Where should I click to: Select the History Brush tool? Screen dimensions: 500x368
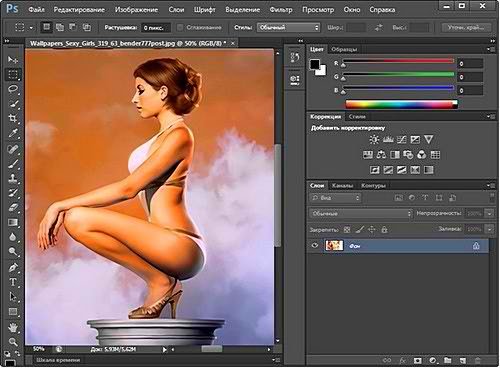point(13,193)
